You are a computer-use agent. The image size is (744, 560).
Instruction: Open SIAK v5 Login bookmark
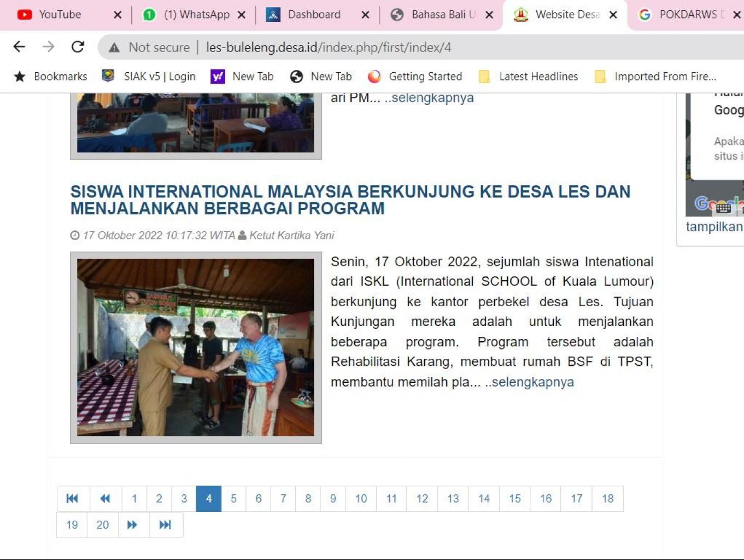[x=149, y=77]
